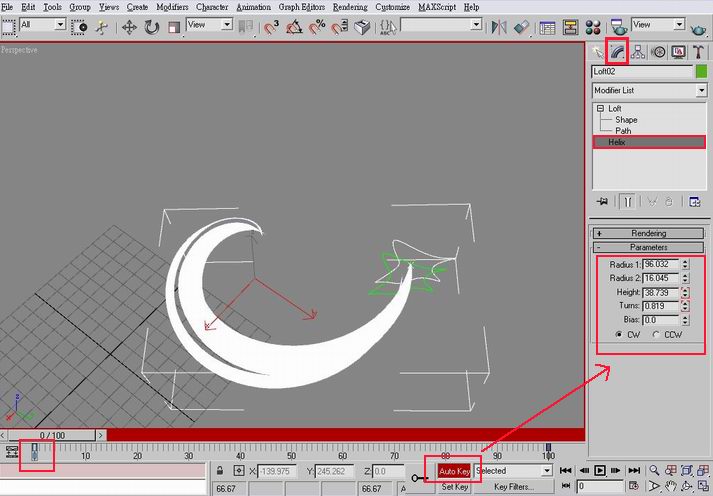Open the Utilities panel hammer icon
The height and width of the screenshot is (496, 713).
pos(698,52)
